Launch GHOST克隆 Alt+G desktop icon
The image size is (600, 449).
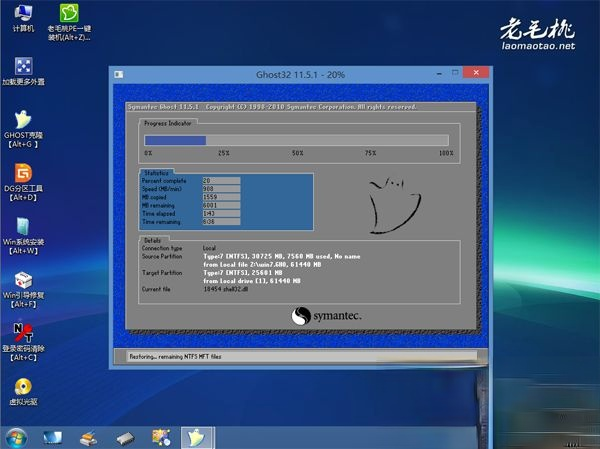tap(23, 129)
